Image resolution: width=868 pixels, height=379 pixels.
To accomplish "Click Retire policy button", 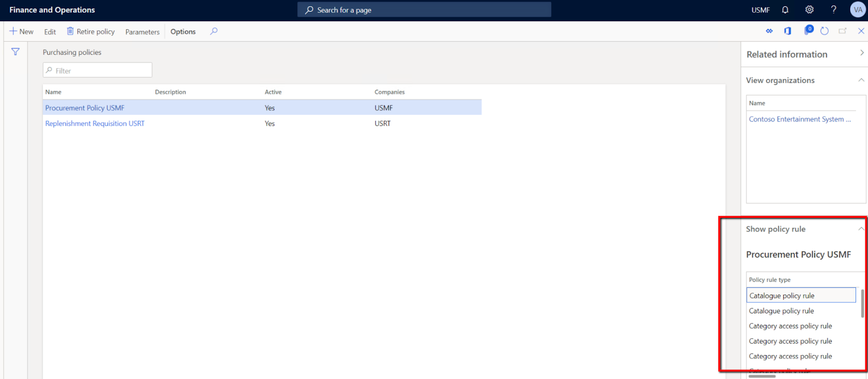I will [x=91, y=31].
